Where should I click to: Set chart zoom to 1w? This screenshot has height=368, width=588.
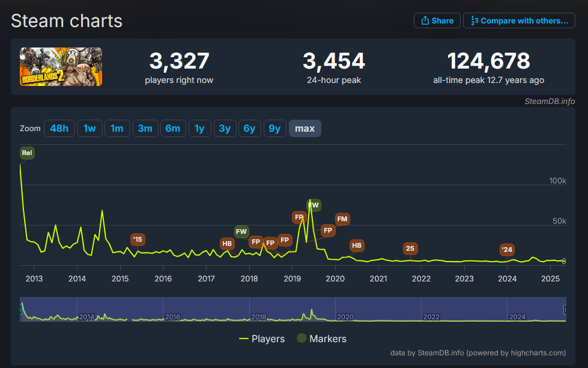pos(89,129)
